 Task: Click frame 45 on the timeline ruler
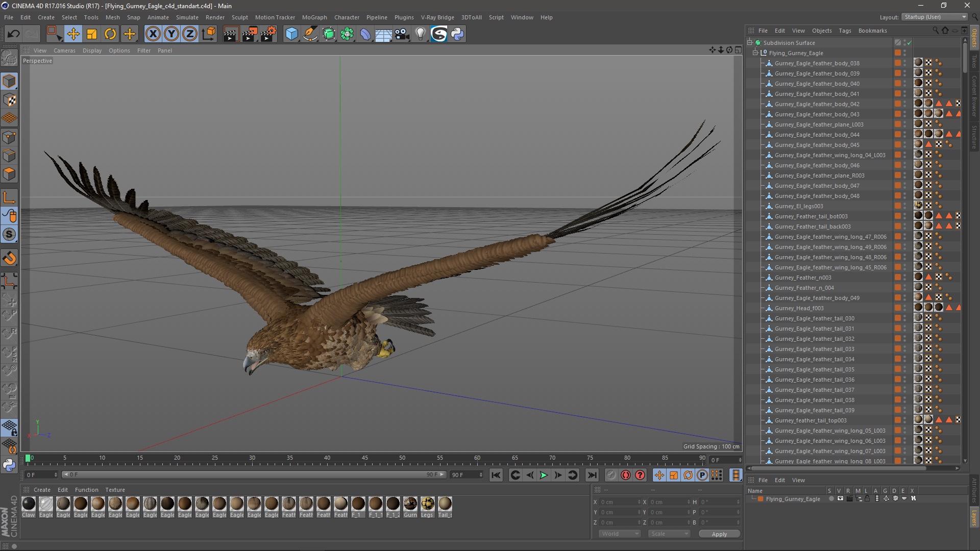[x=364, y=459]
